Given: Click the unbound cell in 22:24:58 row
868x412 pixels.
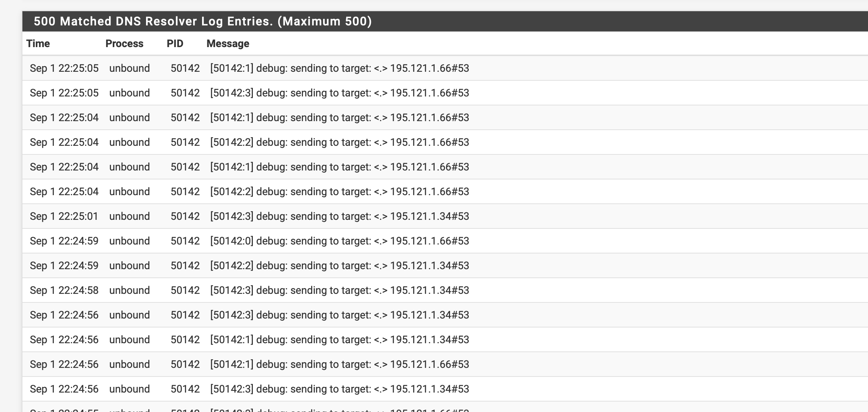Looking at the screenshot, I should (x=130, y=290).
